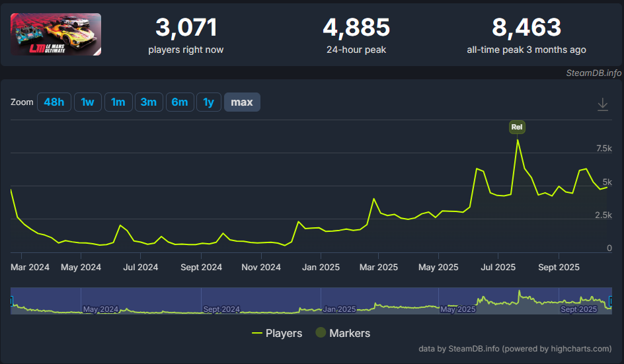Click the 4,885 24-hour peak figure
The image size is (624, 364).
pos(356,27)
